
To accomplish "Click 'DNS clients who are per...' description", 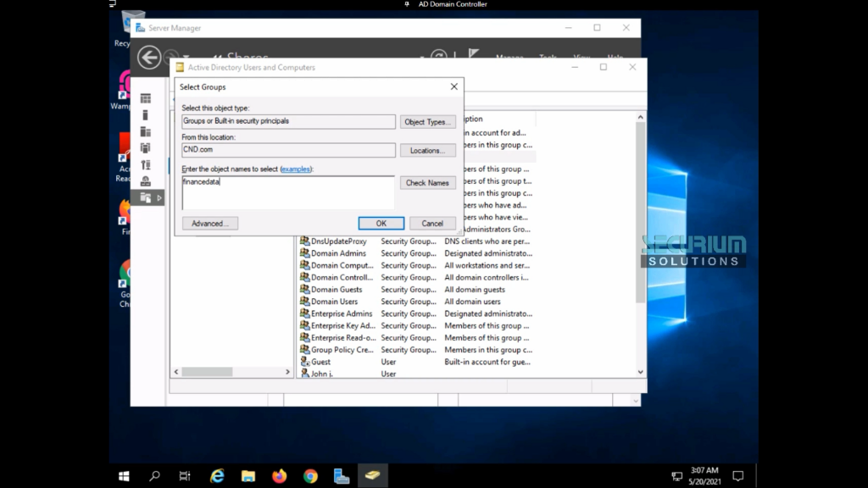I will 487,241.
